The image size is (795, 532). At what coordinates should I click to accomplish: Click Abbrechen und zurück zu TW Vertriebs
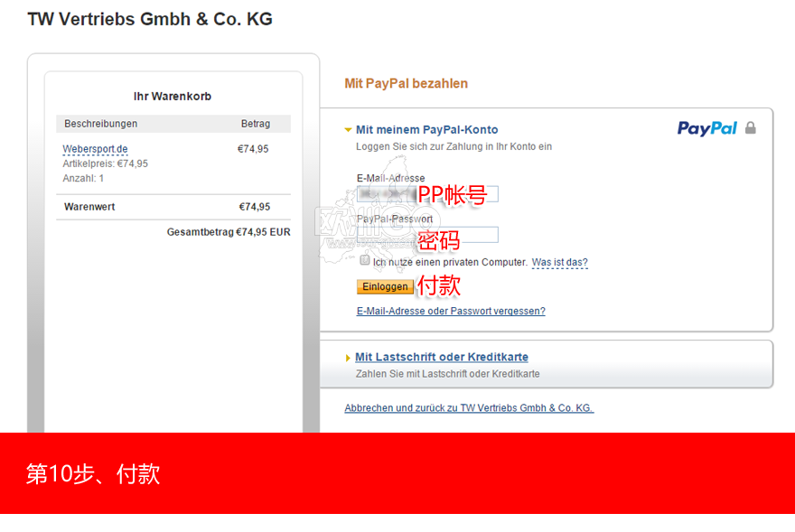coord(469,407)
